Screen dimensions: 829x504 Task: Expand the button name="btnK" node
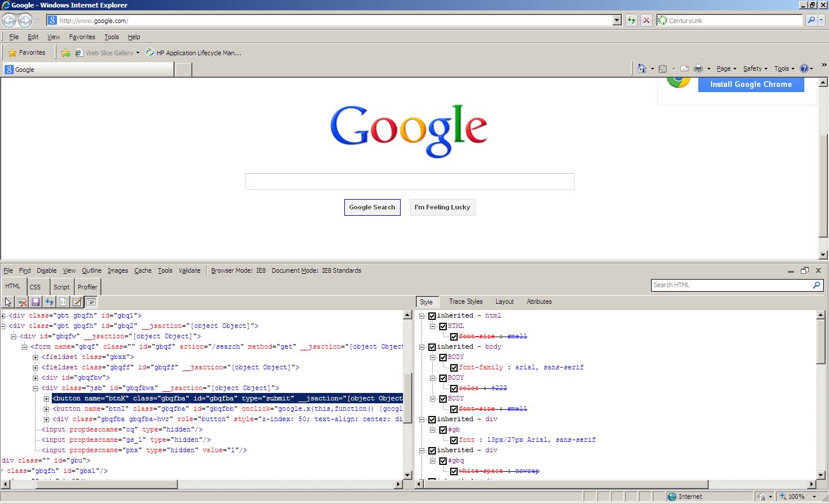click(47, 399)
